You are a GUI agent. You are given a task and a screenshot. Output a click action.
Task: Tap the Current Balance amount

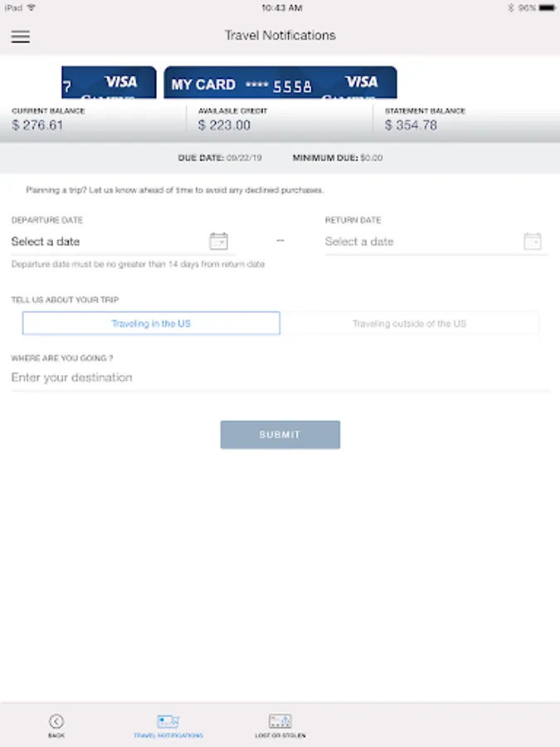[x=37, y=125]
